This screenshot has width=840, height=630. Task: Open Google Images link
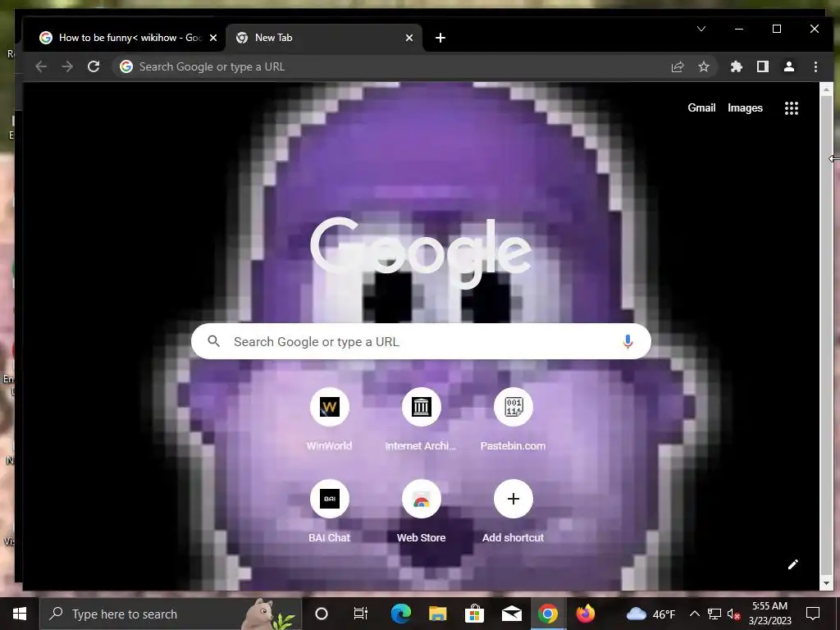[x=745, y=107]
